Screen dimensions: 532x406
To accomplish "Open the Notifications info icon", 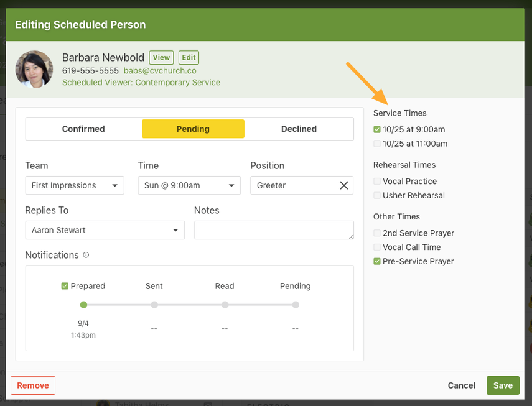I will pos(86,255).
